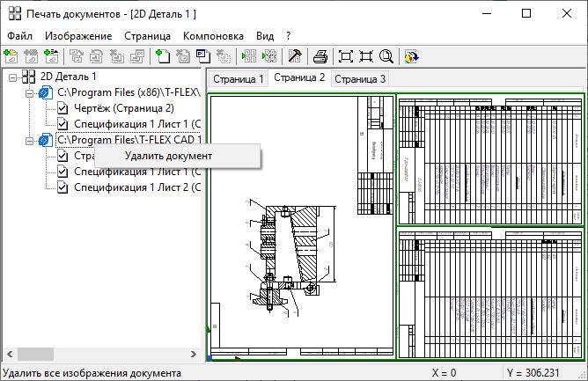
Task: Select the drawing sheet in the preview
Action: 301,226
